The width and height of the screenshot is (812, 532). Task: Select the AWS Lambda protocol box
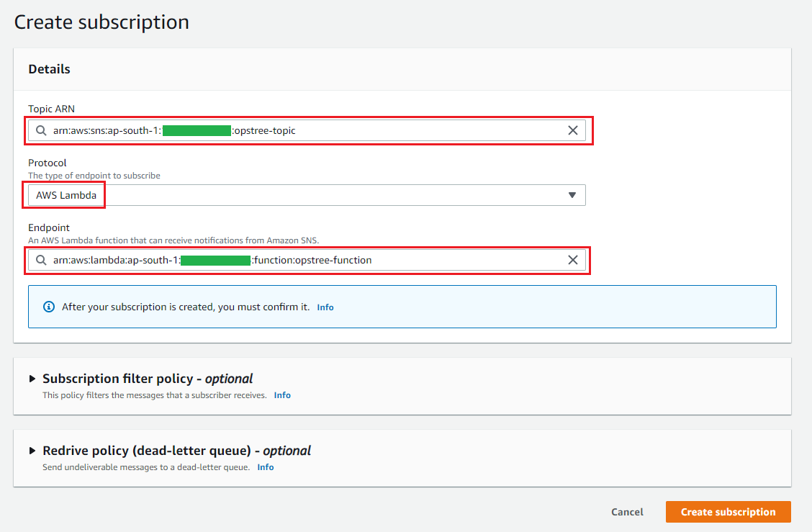click(66, 195)
